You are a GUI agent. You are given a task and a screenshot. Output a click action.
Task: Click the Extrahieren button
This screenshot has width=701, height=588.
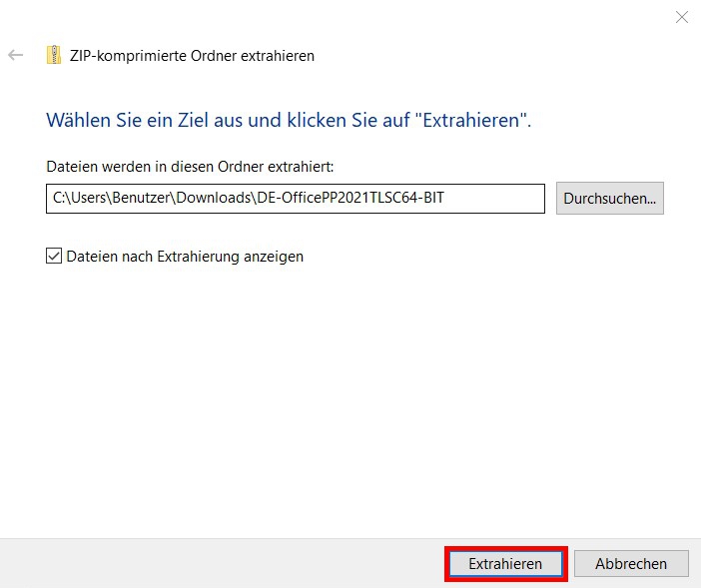point(505,564)
